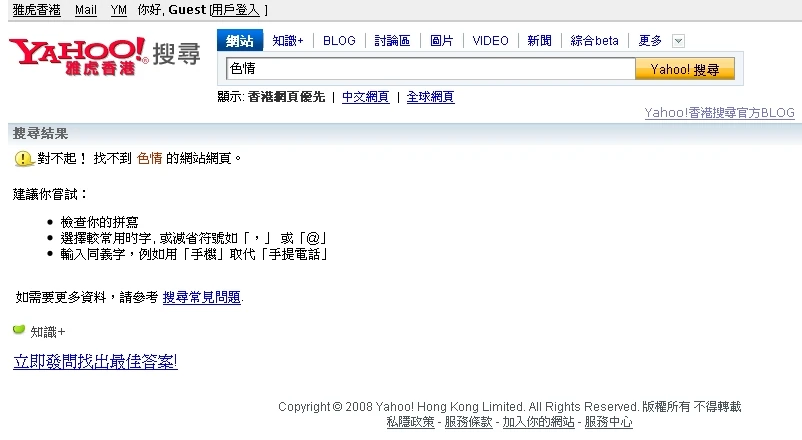This screenshot has height=440, width=802.
Task: Open the 更多 dropdown arrow
Action: (678, 41)
